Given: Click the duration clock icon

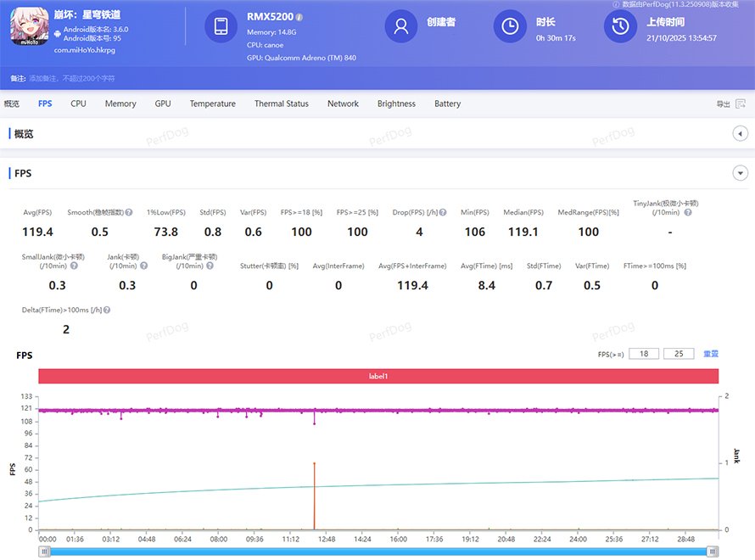Looking at the screenshot, I should (510, 26).
